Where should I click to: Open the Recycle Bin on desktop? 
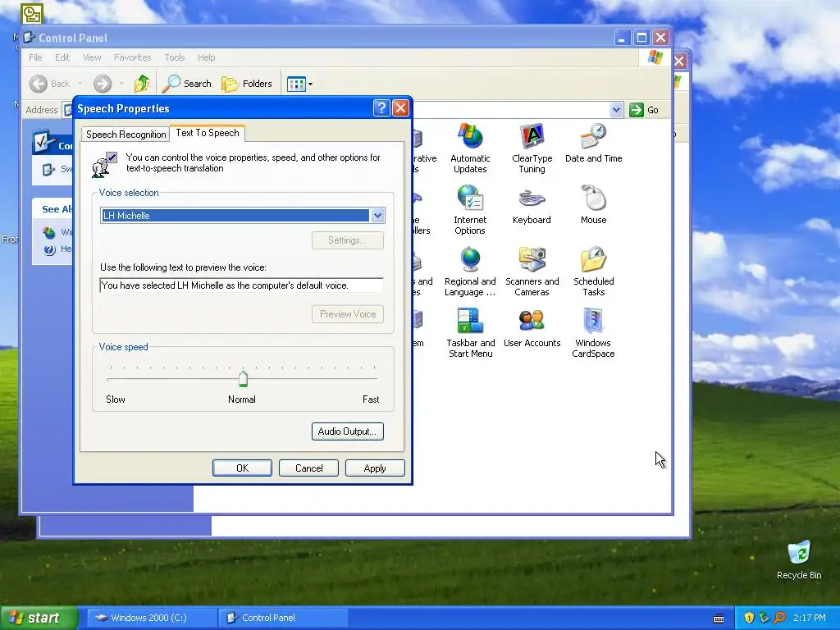(x=799, y=559)
